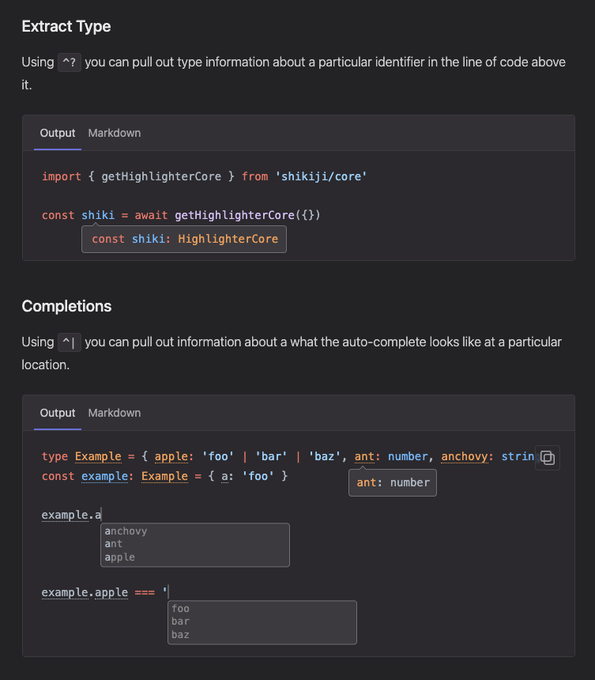This screenshot has height=680, width=595.
Task: Select Output tab under Completions
Action: pos(58,413)
